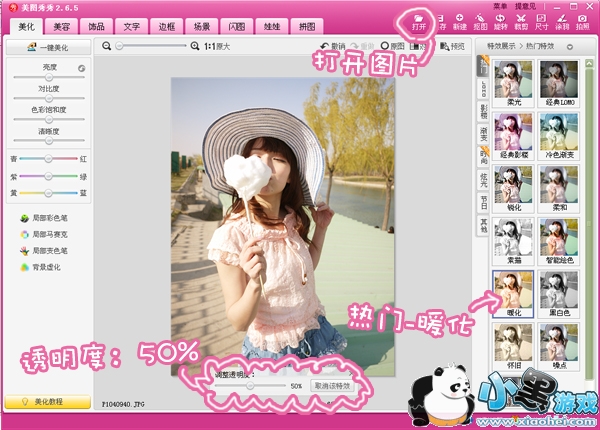
Task: Apply the 素描 sketch effect thumbnail
Action: (513, 241)
